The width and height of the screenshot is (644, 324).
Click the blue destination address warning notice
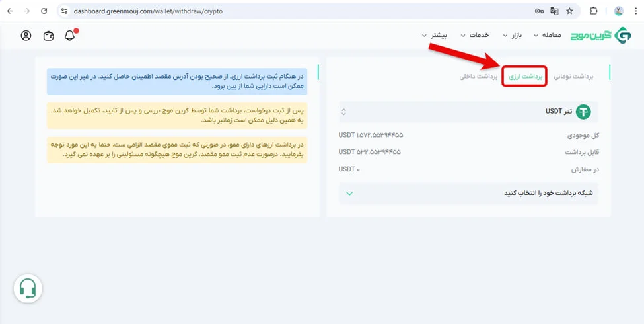177,82
